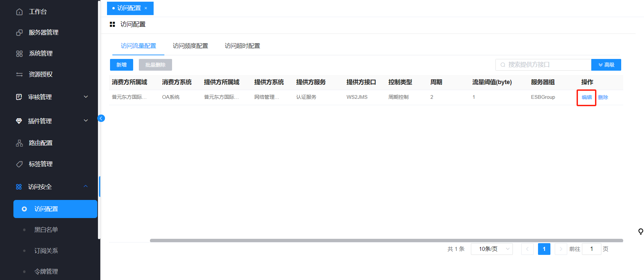644x280 pixels.
Task: Click 编辑 link in WS2JMS row
Action: [x=587, y=97]
